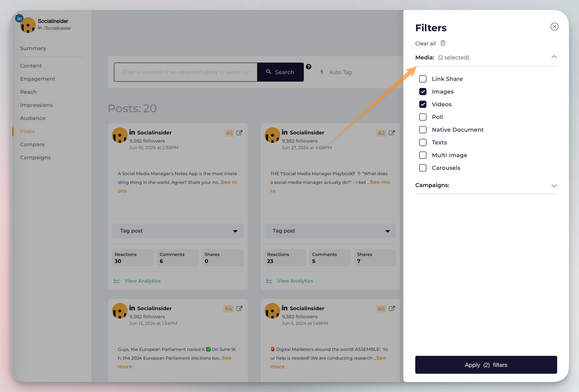Click See more on post #4 text
The height and width of the screenshot is (392, 579).
coord(227,358)
